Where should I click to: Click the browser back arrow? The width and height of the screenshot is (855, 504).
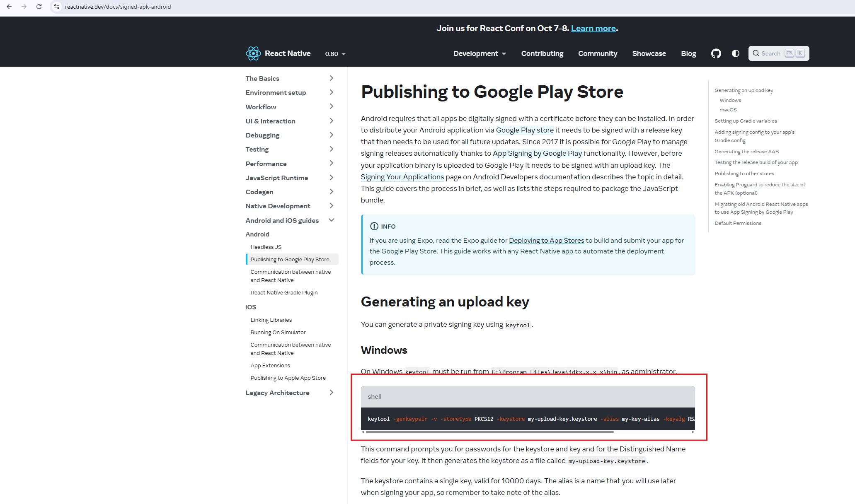[9, 7]
